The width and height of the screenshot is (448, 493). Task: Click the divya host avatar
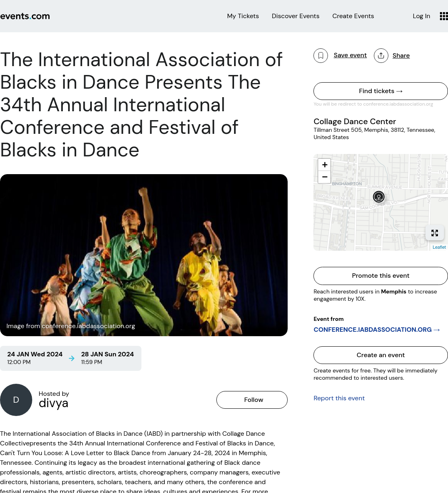tap(16, 400)
